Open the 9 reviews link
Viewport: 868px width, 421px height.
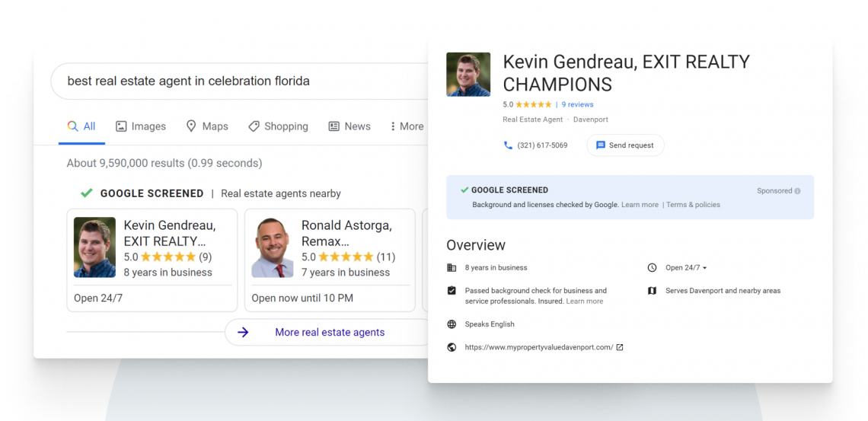577,104
